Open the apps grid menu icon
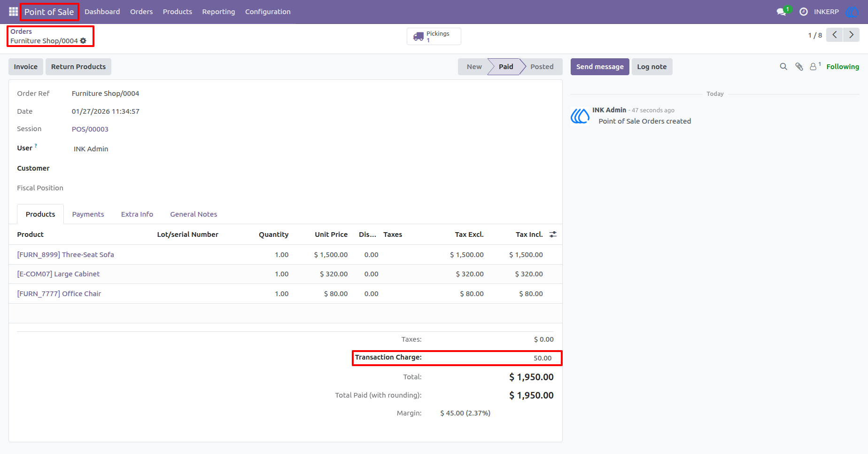This screenshot has width=868, height=454. pyautogui.click(x=13, y=11)
